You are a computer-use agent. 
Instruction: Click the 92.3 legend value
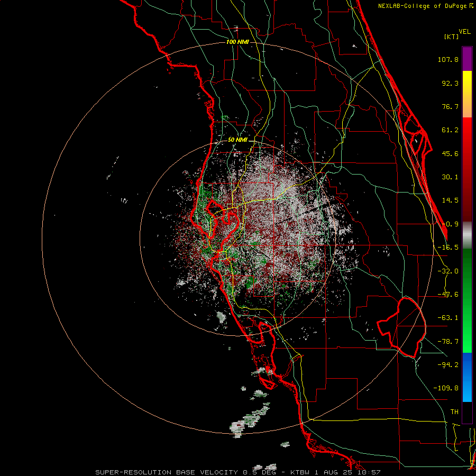pyautogui.click(x=450, y=83)
